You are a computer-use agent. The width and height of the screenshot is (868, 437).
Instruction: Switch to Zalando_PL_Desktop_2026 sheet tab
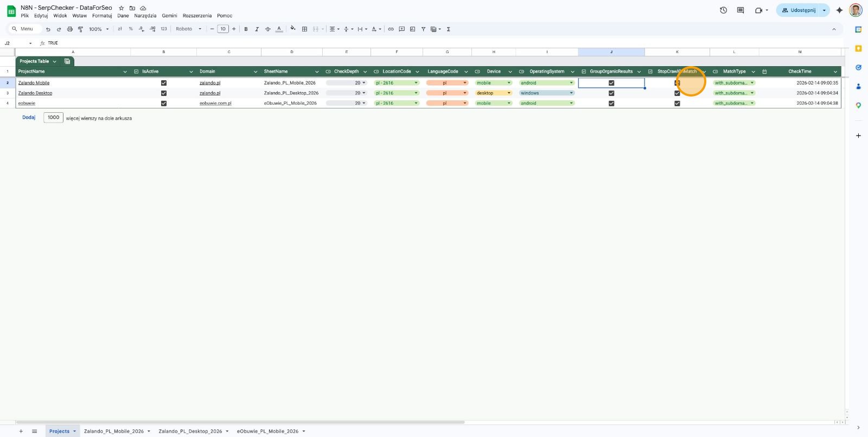click(x=190, y=432)
